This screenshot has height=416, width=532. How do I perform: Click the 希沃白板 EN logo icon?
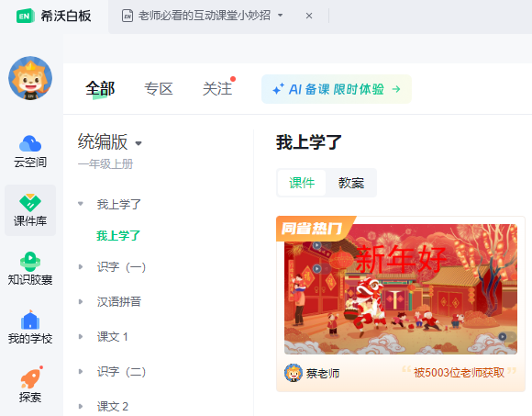tap(26, 16)
